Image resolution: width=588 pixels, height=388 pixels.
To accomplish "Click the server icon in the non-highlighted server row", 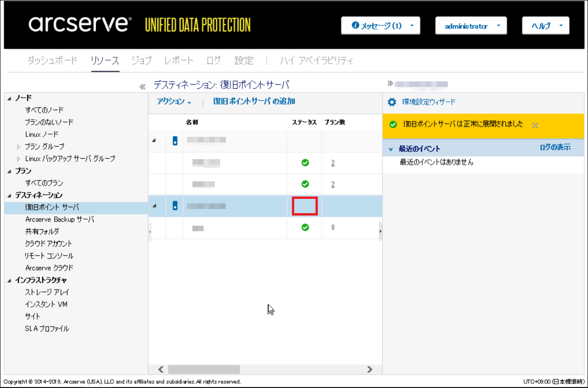I will (x=175, y=141).
